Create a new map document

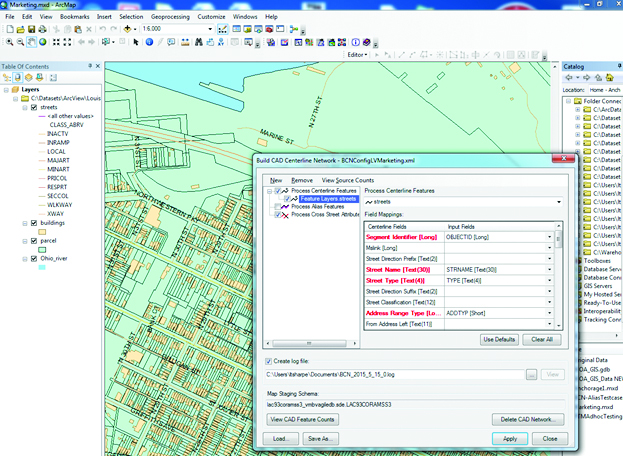[10, 29]
